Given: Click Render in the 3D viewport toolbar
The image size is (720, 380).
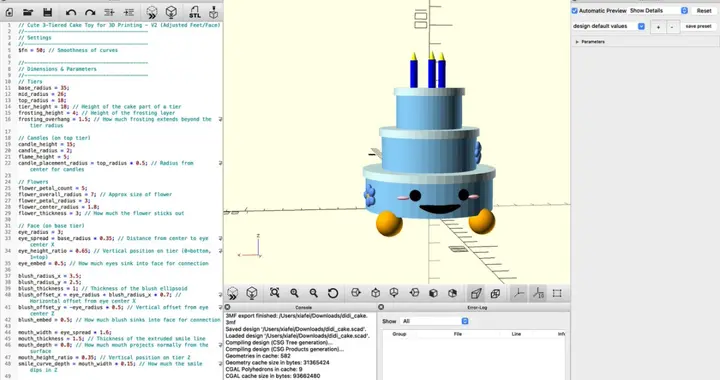Looking at the screenshot, I should [252, 293].
